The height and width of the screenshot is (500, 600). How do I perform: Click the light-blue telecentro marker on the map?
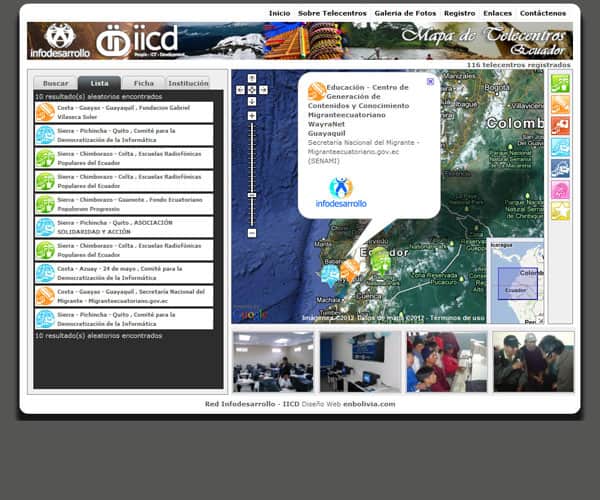tap(330, 275)
